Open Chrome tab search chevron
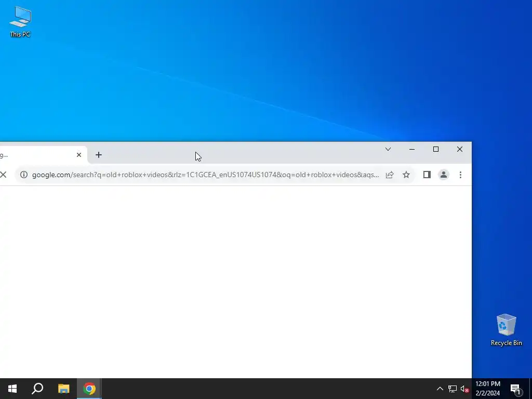Viewport: 532px width, 399px height. (388, 149)
